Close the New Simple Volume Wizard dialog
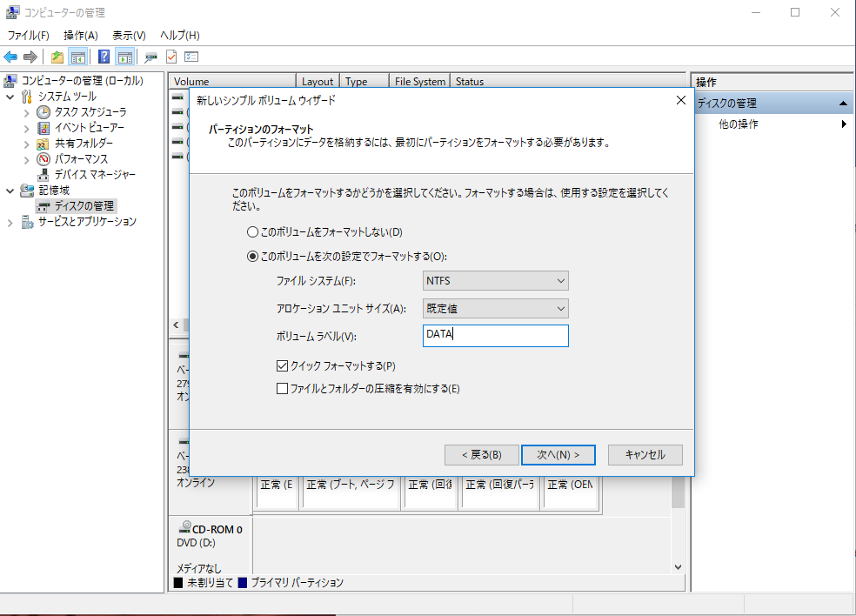The height and width of the screenshot is (616, 856). (x=681, y=100)
